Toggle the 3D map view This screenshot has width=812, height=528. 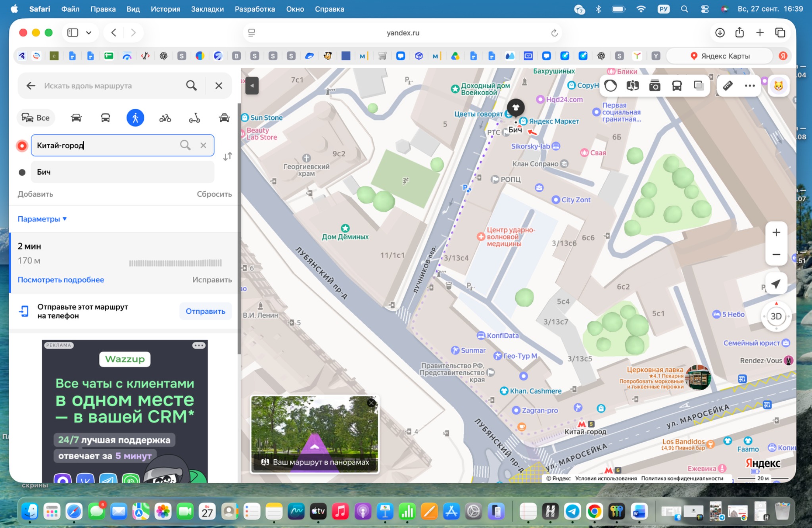[776, 316]
